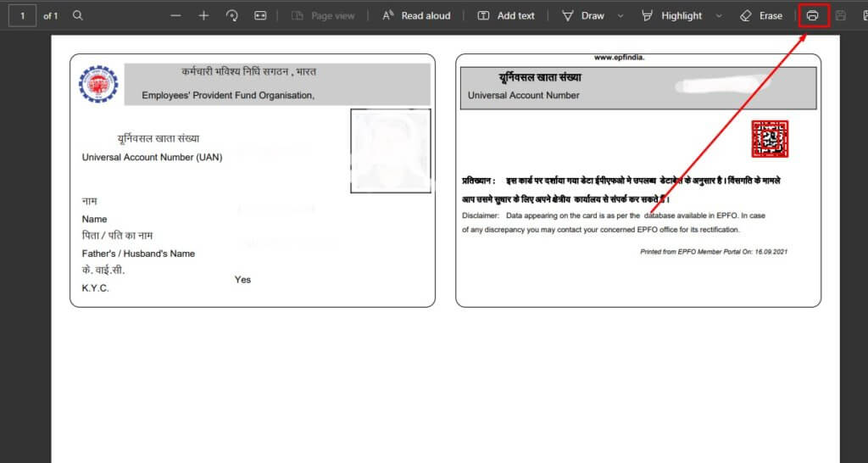Click the 'www.epfindia.' text

(620, 57)
